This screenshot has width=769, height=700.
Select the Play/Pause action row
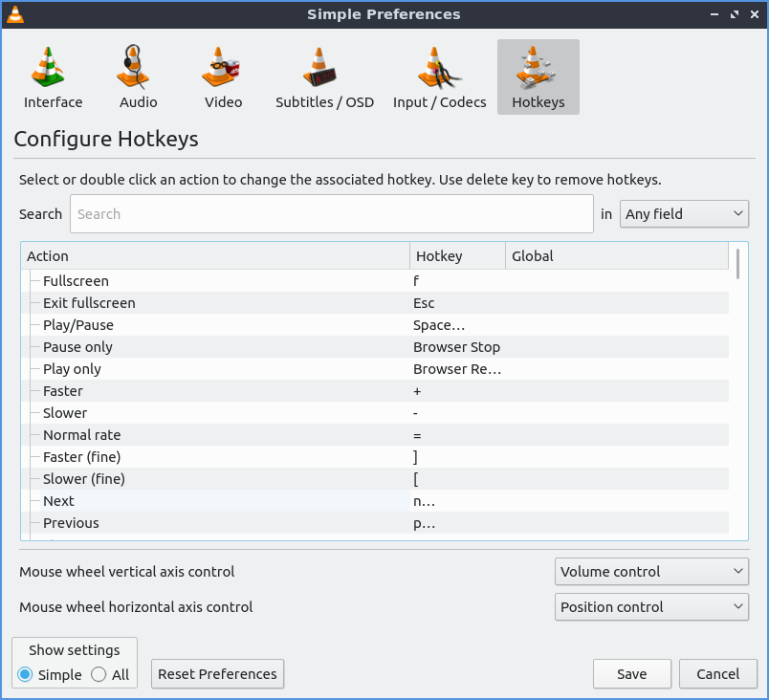coord(220,325)
